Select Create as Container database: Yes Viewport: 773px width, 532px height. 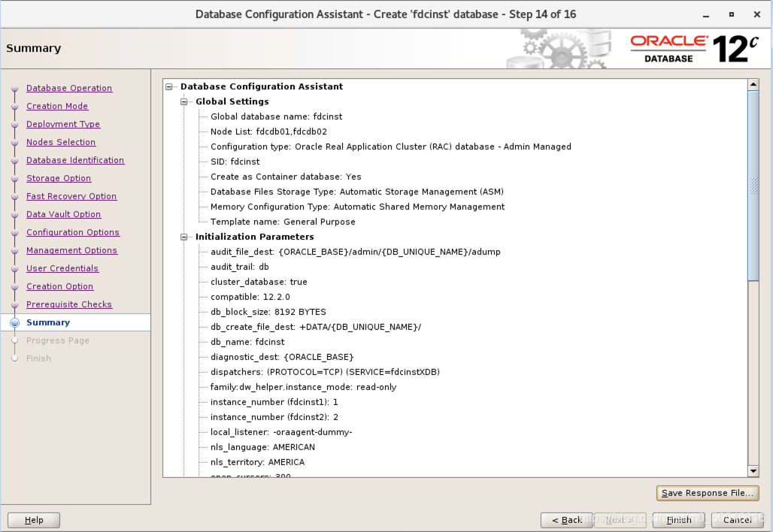[286, 177]
